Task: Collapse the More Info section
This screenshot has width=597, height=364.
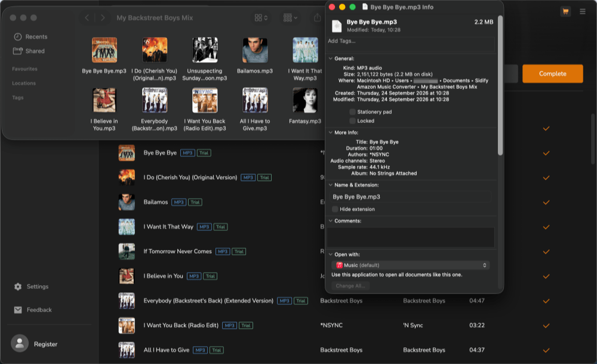Action: pyautogui.click(x=331, y=132)
